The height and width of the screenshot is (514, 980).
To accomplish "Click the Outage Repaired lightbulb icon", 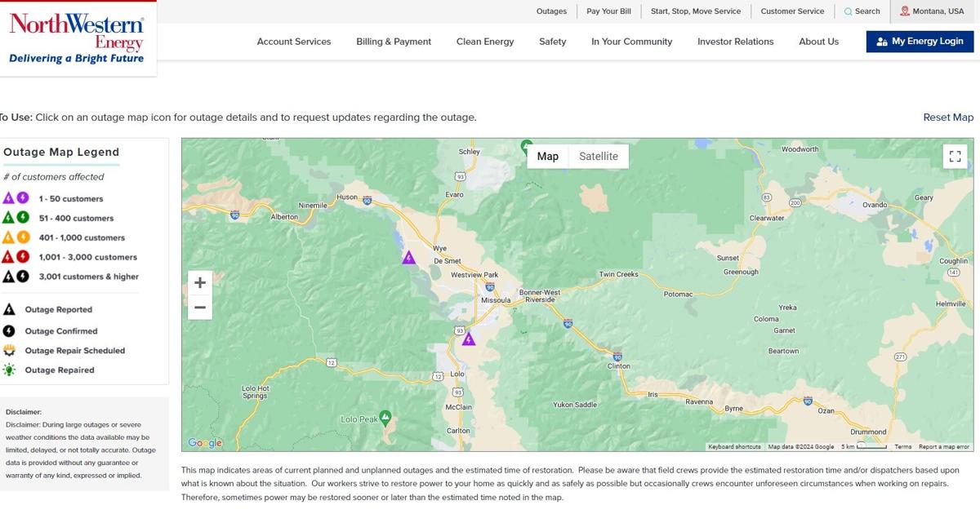I will (9, 370).
